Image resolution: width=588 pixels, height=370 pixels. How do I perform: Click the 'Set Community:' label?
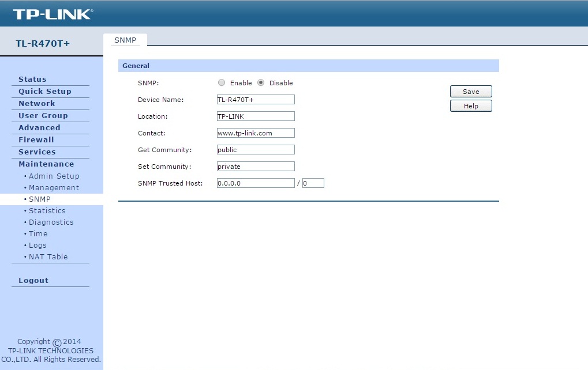(x=164, y=167)
